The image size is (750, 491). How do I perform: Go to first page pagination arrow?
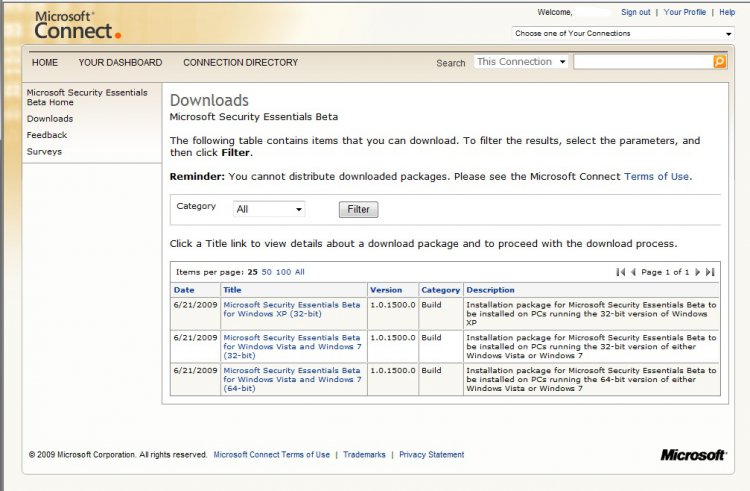620,272
